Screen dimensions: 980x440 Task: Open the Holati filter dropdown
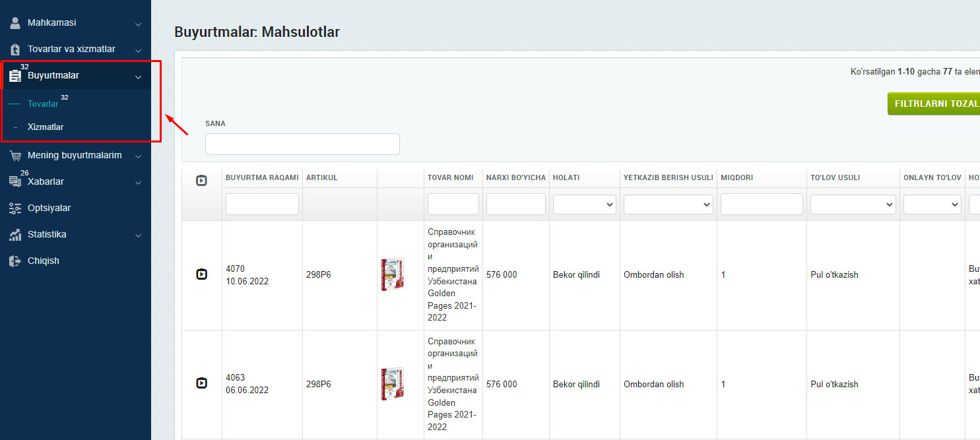click(x=584, y=204)
